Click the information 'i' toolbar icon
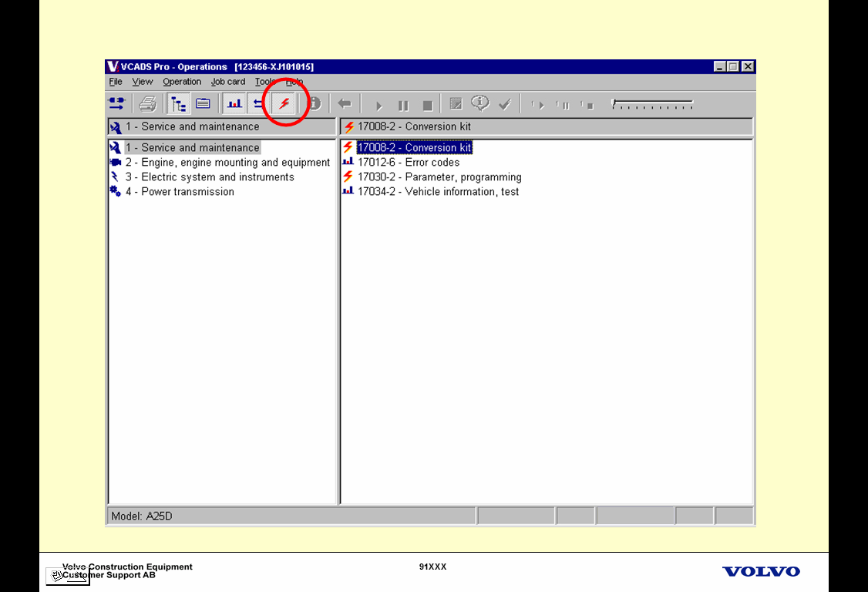Viewport: 868px width, 592px height. (x=315, y=103)
